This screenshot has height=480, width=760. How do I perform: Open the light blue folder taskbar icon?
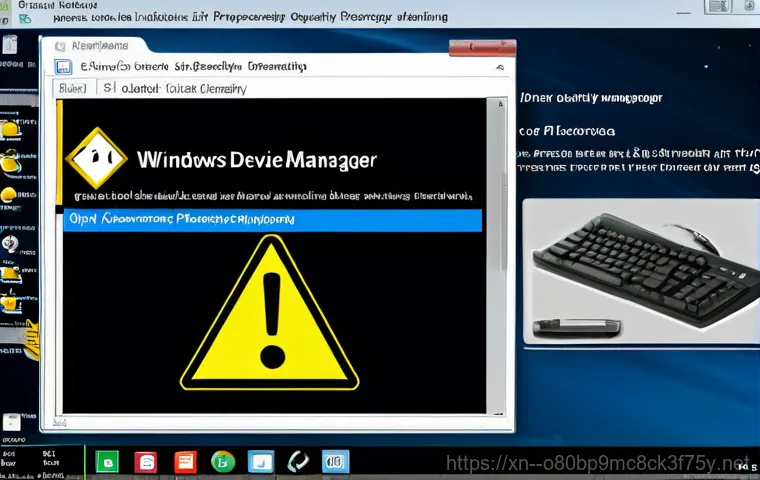coord(261,462)
